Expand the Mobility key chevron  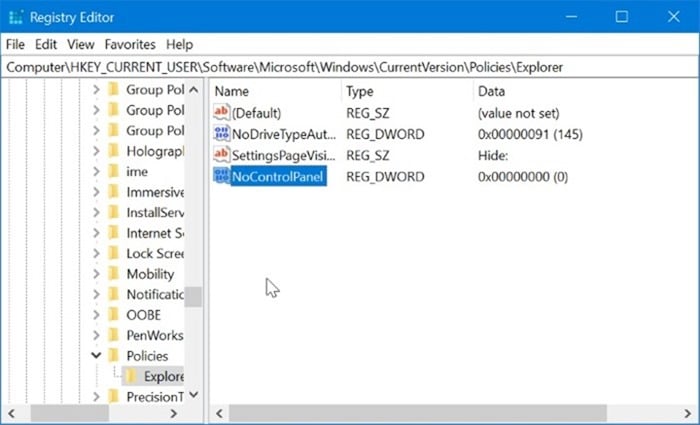click(96, 274)
